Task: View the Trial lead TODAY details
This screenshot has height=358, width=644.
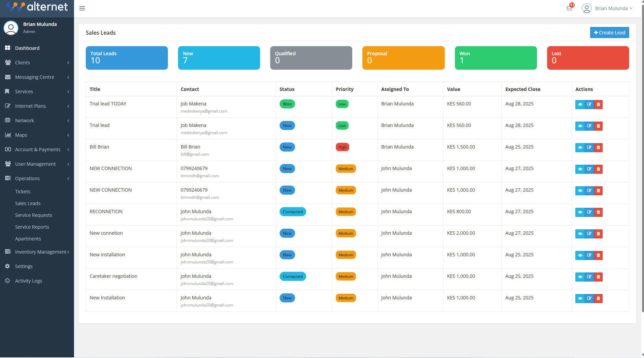Action: 580,104
